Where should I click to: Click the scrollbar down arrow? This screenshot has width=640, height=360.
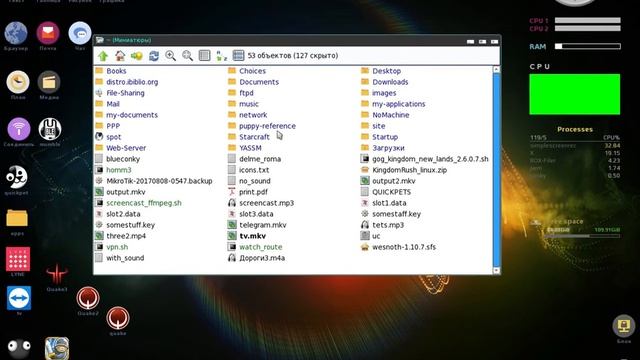click(496, 270)
